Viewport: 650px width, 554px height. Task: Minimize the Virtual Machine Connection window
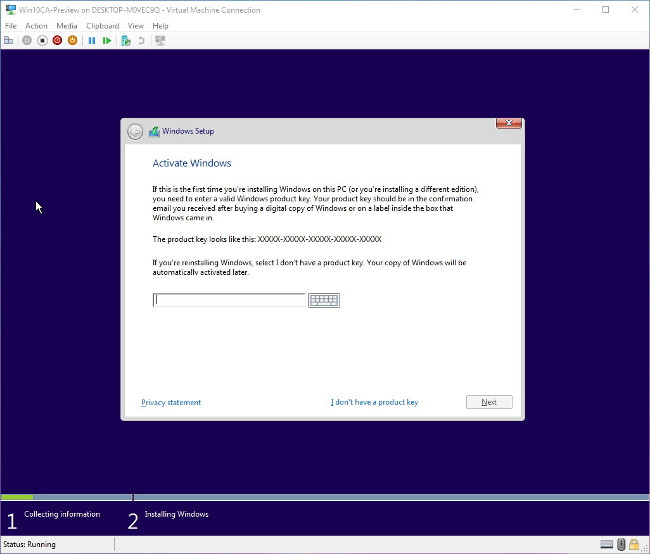[577, 10]
